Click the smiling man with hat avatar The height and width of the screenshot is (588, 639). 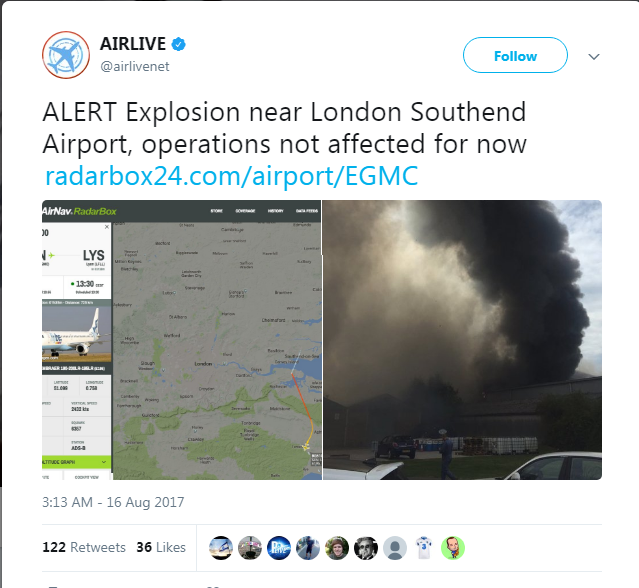pos(337,548)
